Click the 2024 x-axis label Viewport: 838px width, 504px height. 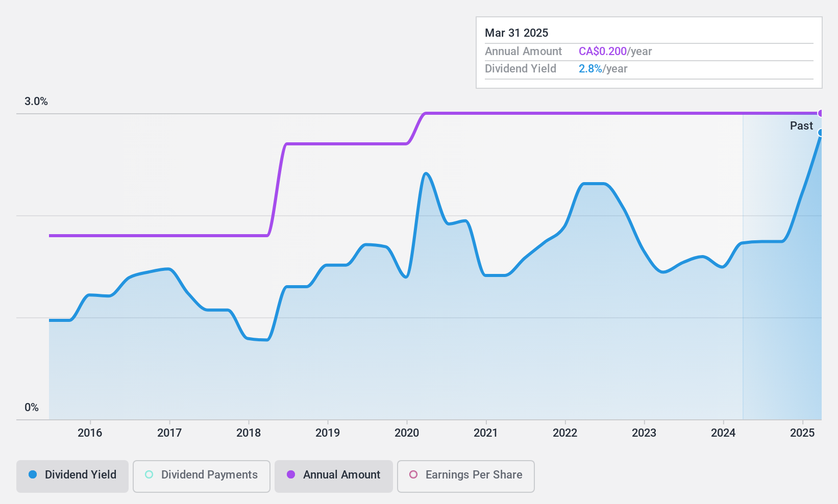723,433
